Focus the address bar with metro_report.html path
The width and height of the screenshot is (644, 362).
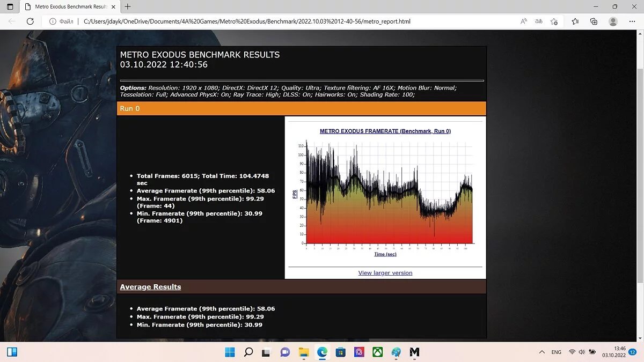[247, 21]
